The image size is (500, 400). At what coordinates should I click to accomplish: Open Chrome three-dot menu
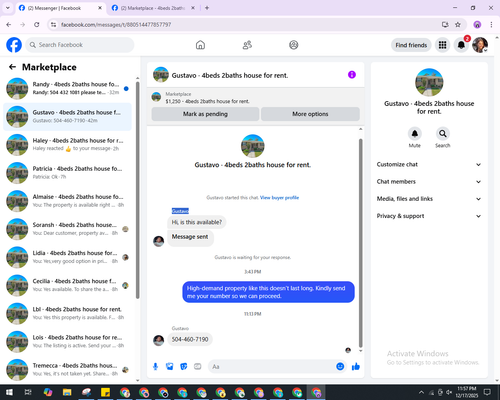click(x=491, y=25)
